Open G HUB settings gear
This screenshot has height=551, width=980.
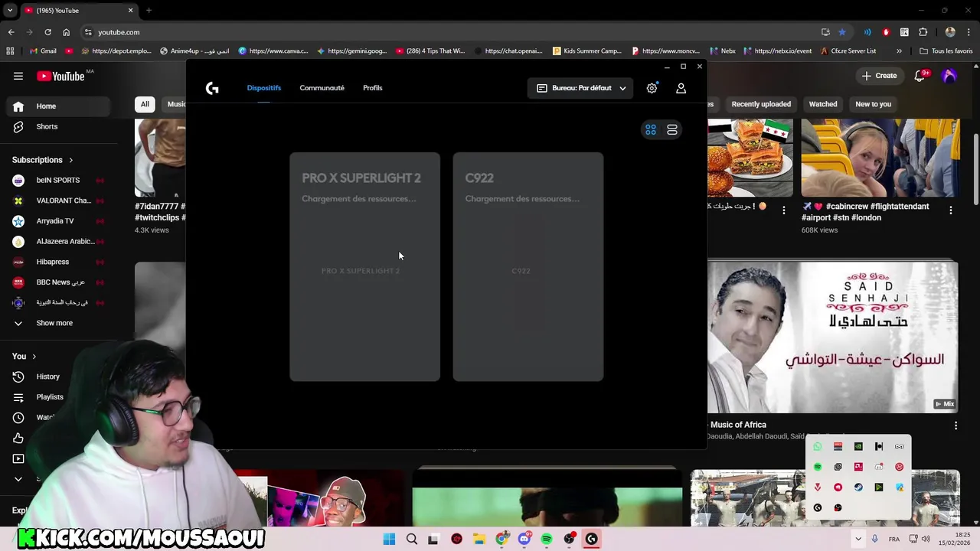652,88
